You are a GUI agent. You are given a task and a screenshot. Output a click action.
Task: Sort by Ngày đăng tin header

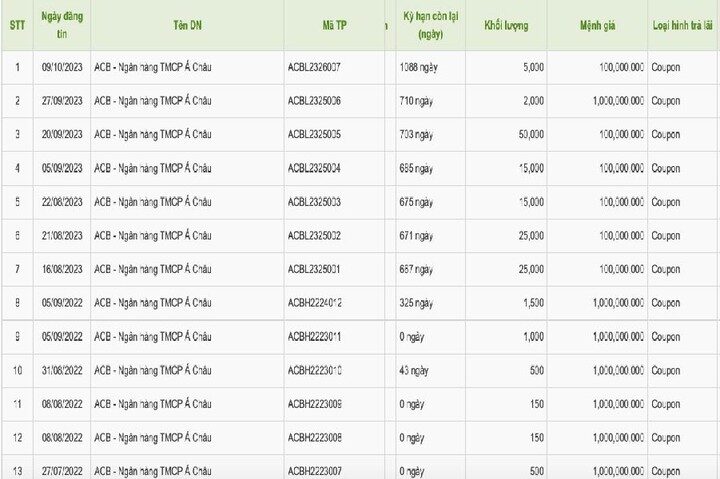tap(62, 25)
